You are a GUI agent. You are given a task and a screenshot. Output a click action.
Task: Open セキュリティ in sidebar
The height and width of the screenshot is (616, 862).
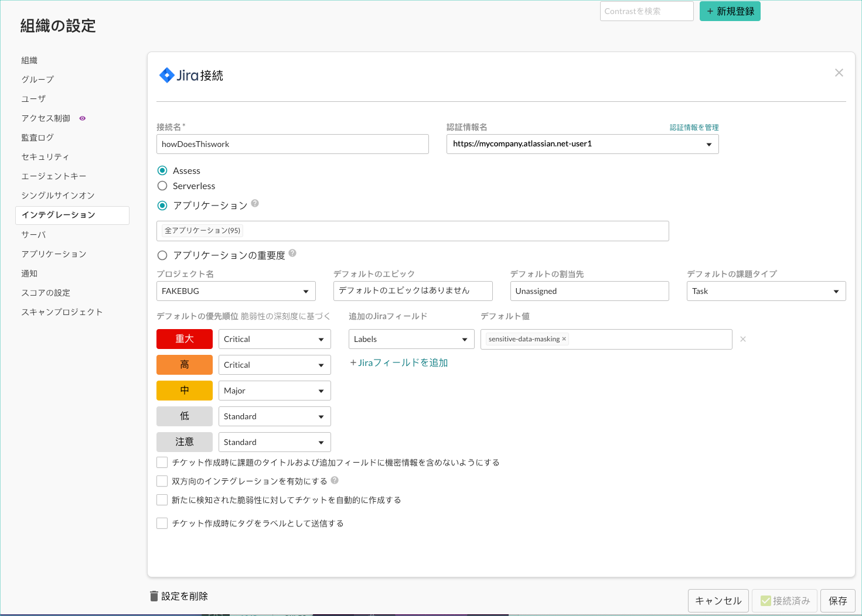(46, 157)
